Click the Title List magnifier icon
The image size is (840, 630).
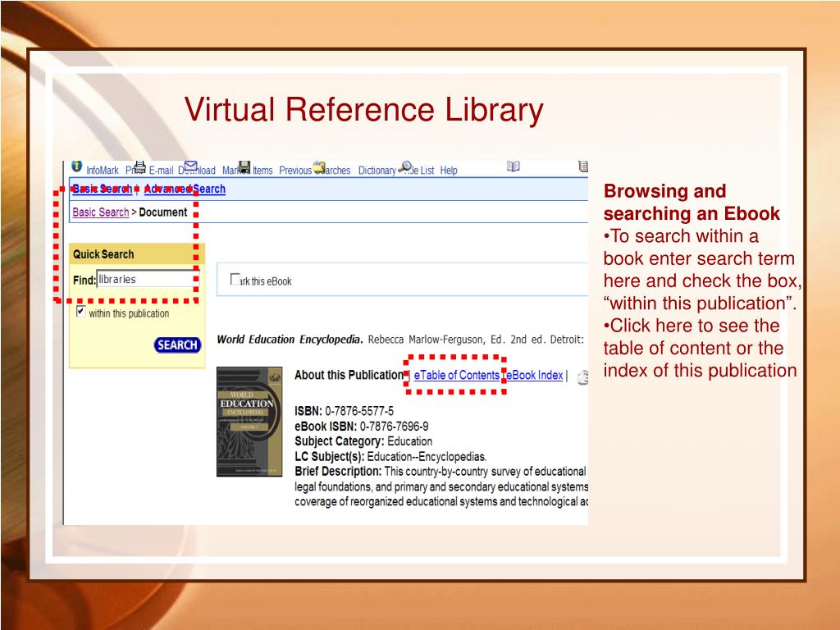pyautogui.click(x=405, y=167)
